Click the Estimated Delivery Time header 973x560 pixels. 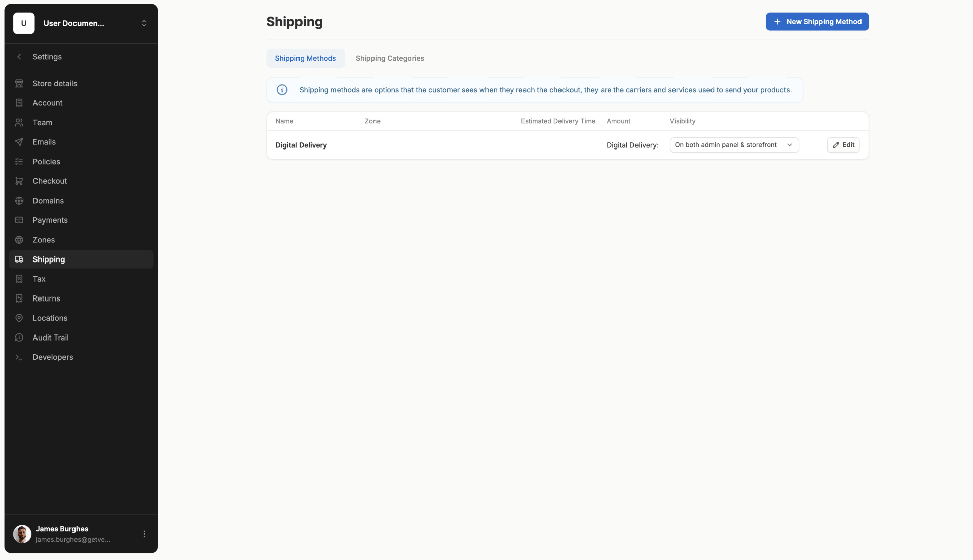(x=558, y=121)
